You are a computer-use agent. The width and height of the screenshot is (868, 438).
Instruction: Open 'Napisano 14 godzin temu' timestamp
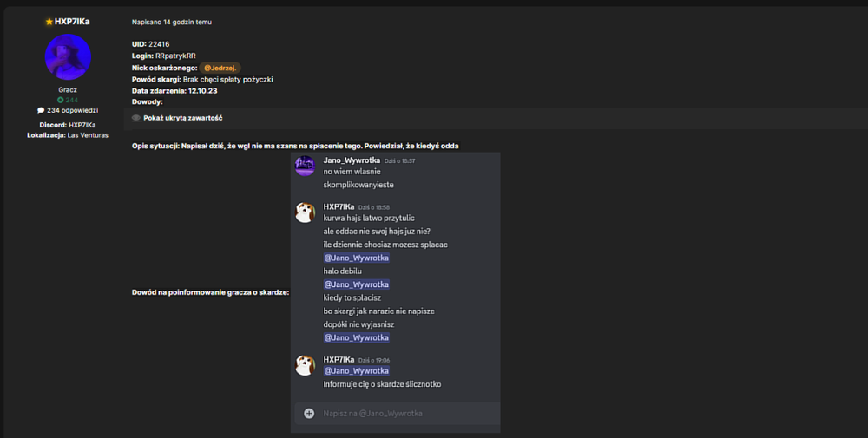coord(172,23)
